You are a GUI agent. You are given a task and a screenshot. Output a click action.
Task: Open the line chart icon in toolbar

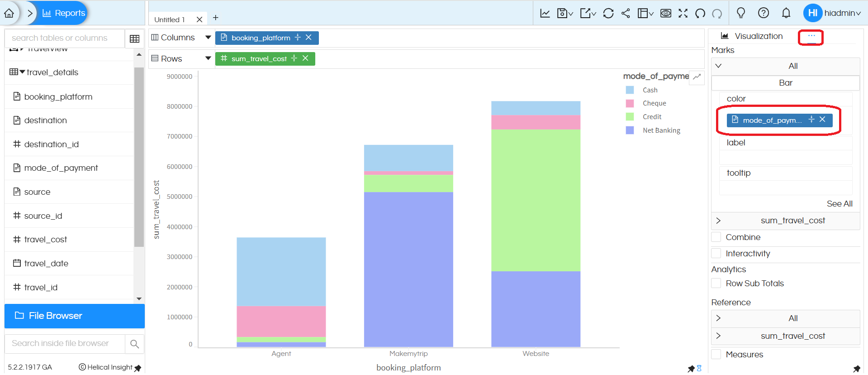[x=545, y=13]
